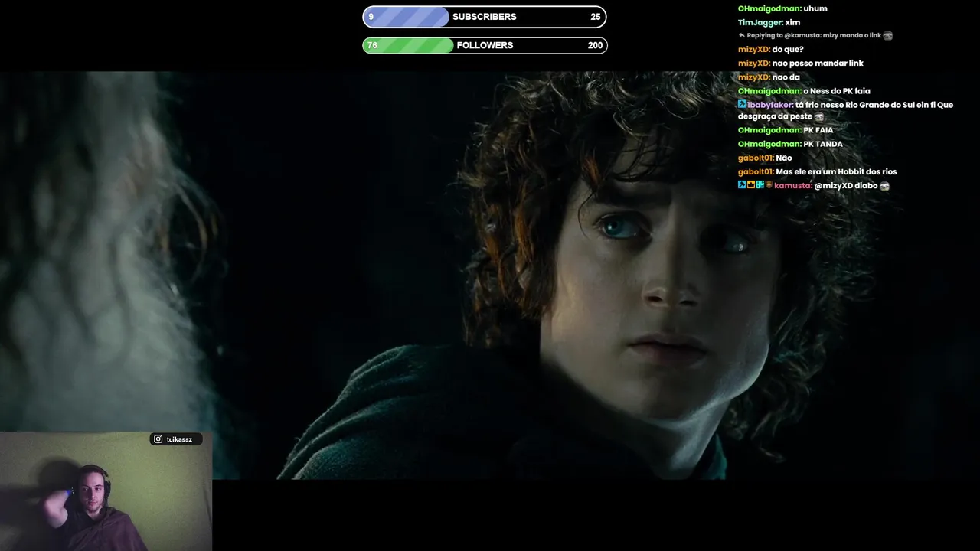The width and height of the screenshot is (980, 551).
Task: Click gabolt01's name beside 'Não'
Action: point(756,158)
